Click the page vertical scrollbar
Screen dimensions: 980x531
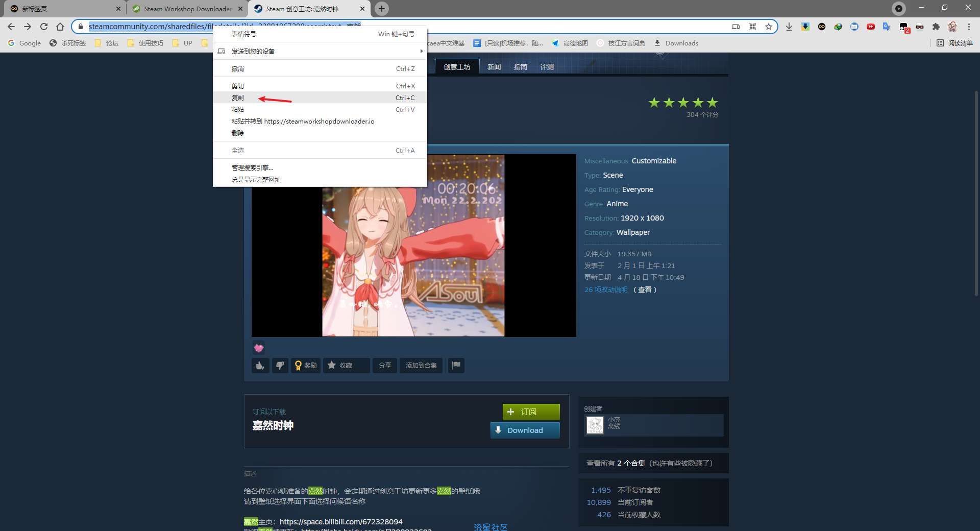coord(976,194)
